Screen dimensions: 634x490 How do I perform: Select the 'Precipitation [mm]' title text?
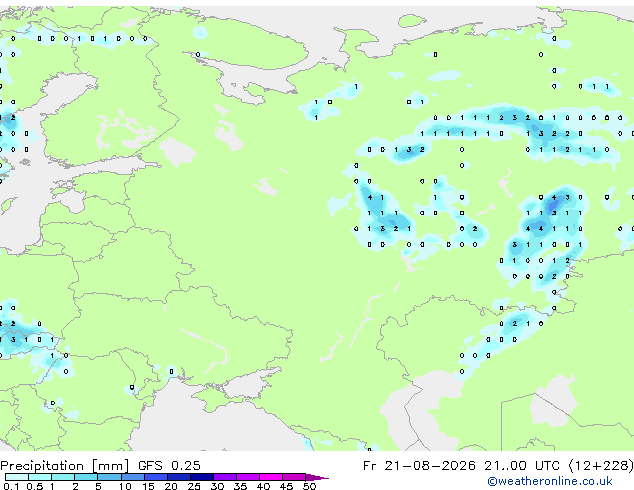(x=65, y=466)
